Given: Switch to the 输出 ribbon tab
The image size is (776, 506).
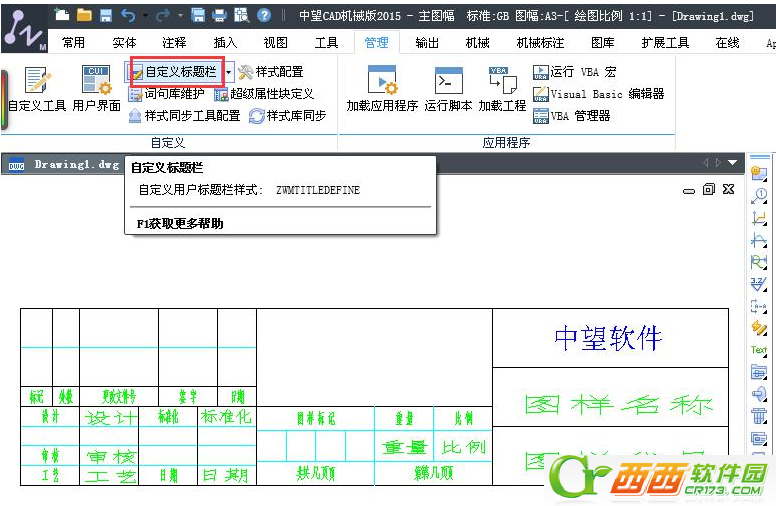Looking at the screenshot, I should point(427,43).
